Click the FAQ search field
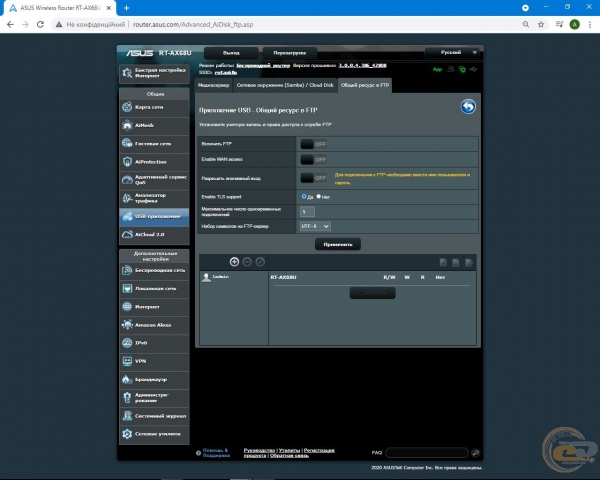 (427, 453)
